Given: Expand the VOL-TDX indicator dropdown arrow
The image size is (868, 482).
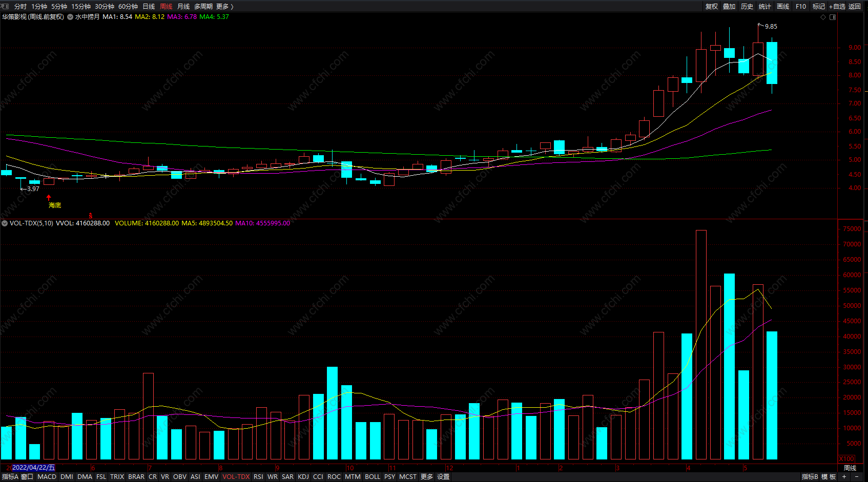Looking at the screenshot, I should 5,223.
